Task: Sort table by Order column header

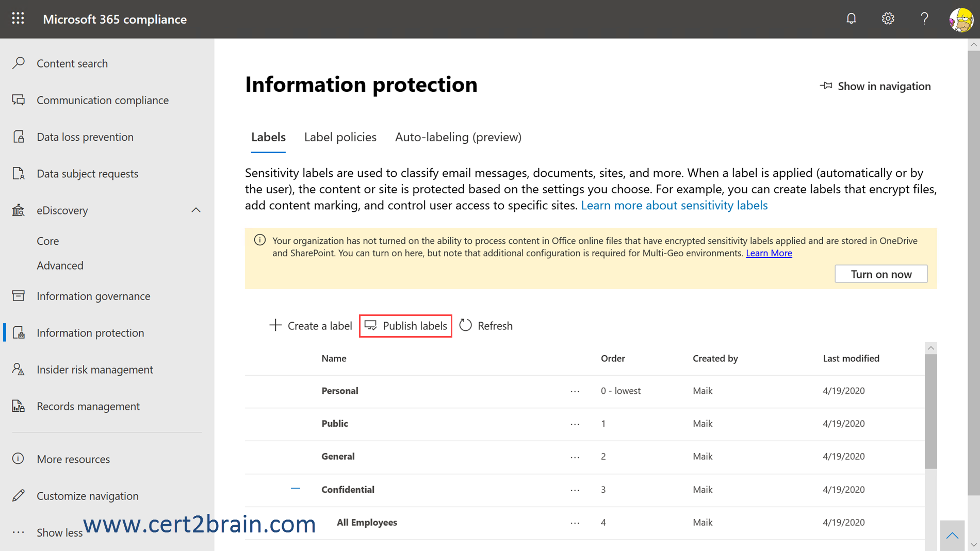Action: tap(613, 358)
